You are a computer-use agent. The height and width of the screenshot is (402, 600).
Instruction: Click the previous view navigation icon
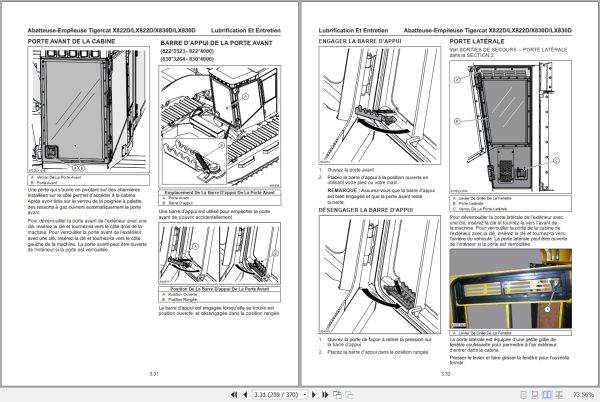(x=337, y=394)
